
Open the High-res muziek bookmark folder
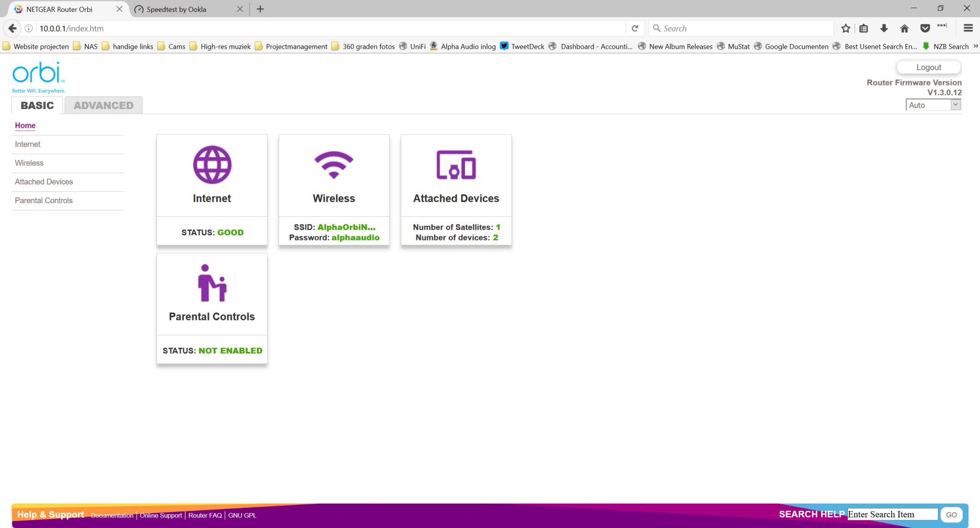pyautogui.click(x=220, y=46)
